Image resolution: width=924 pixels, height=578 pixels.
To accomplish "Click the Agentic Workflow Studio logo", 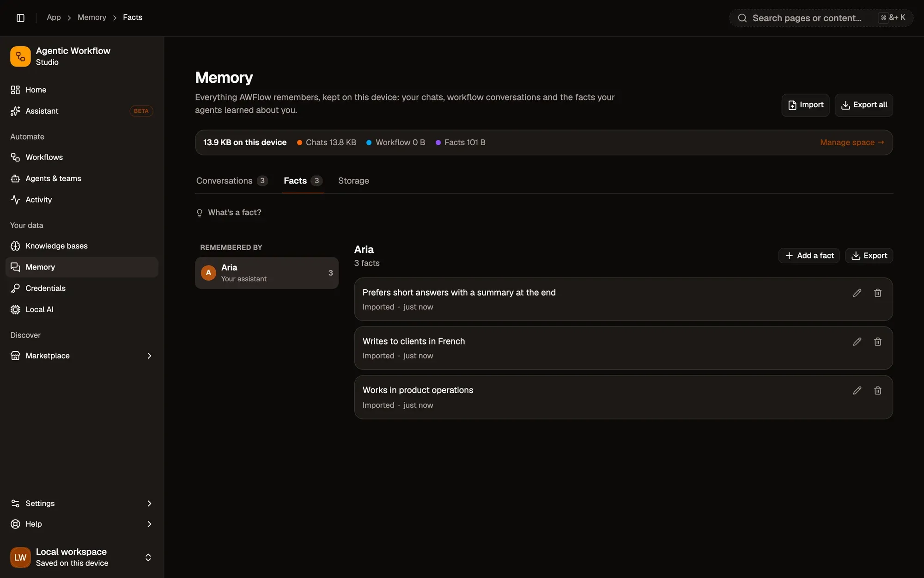I will 20,56.
